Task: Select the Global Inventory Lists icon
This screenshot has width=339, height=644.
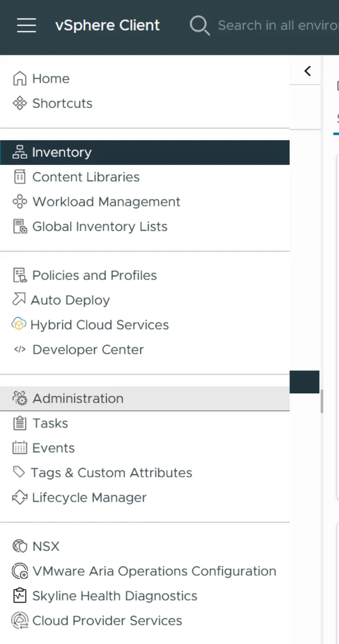Action: click(19, 226)
